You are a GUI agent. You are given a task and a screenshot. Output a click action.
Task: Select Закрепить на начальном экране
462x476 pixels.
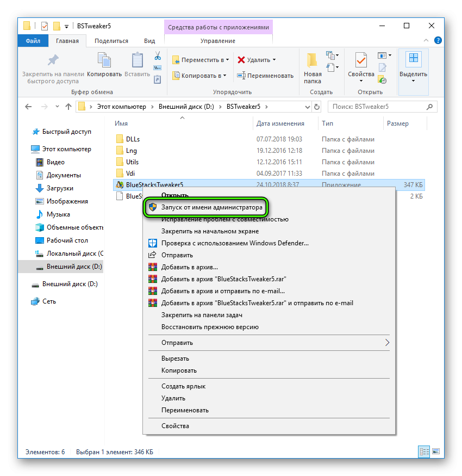(x=210, y=231)
